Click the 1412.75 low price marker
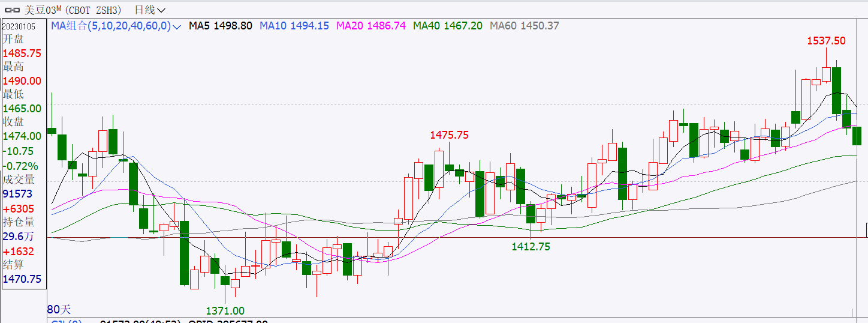 (x=531, y=246)
